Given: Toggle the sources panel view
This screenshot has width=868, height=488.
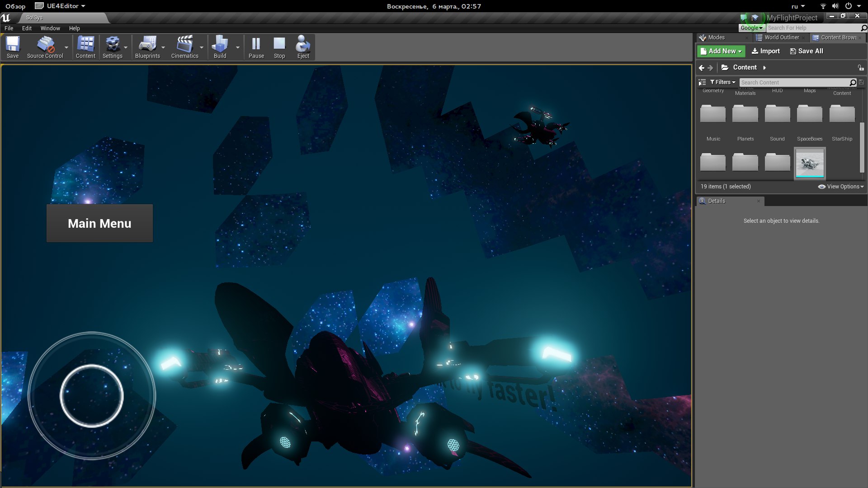Looking at the screenshot, I should (702, 82).
